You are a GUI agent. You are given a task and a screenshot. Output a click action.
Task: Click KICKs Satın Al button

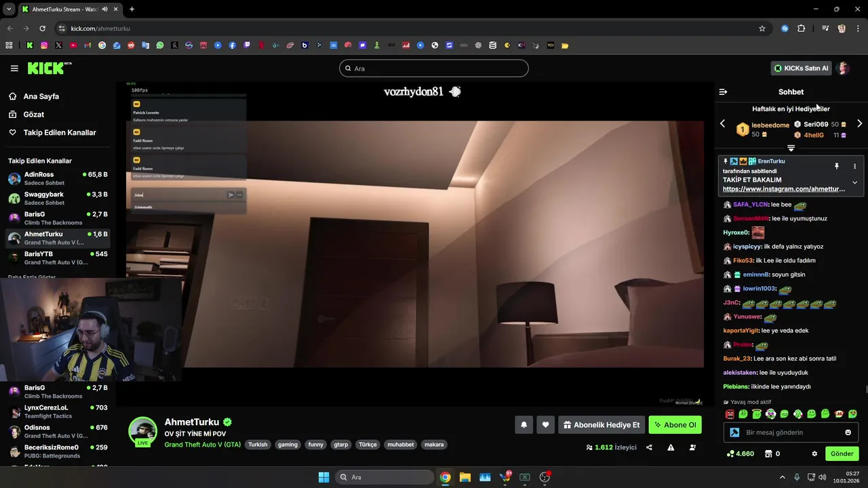pos(801,68)
